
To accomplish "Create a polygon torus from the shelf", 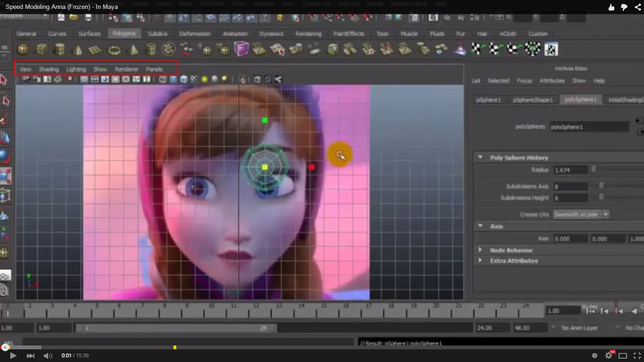I will (x=114, y=49).
